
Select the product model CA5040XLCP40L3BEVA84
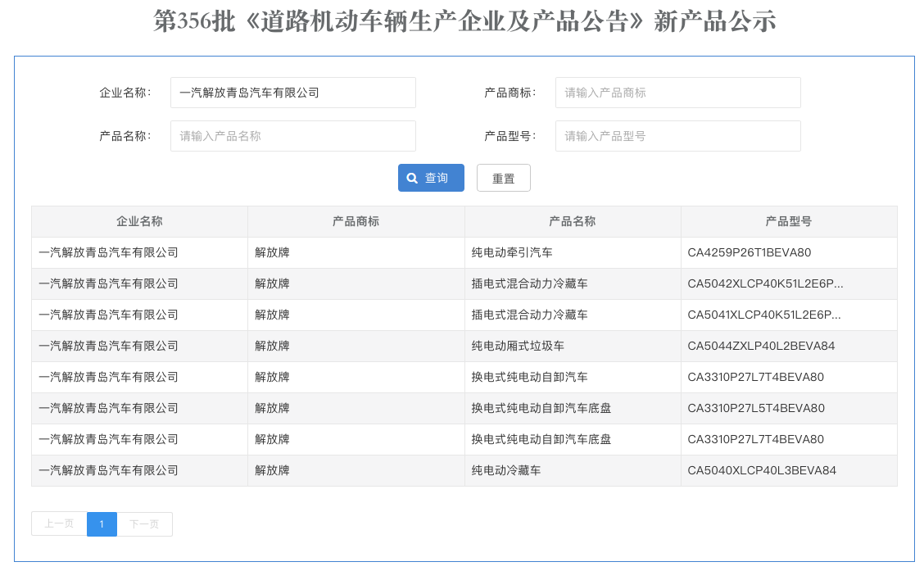[761, 471]
